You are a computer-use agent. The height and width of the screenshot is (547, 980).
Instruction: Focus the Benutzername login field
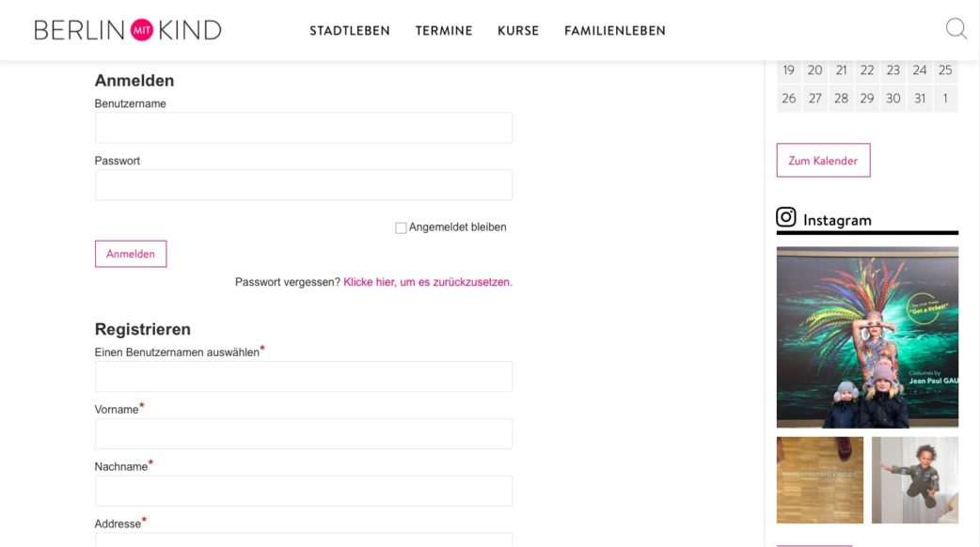[304, 128]
